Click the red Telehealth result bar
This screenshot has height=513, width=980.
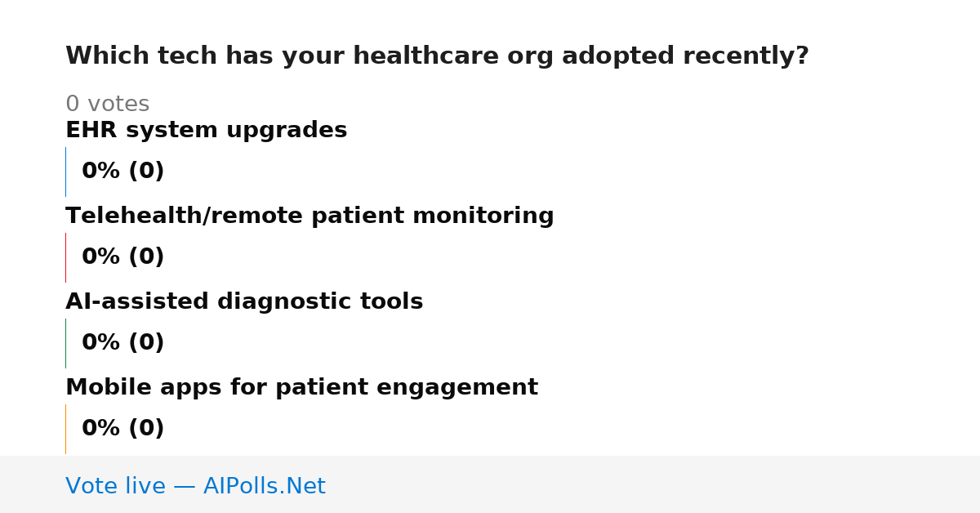(65, 257)
